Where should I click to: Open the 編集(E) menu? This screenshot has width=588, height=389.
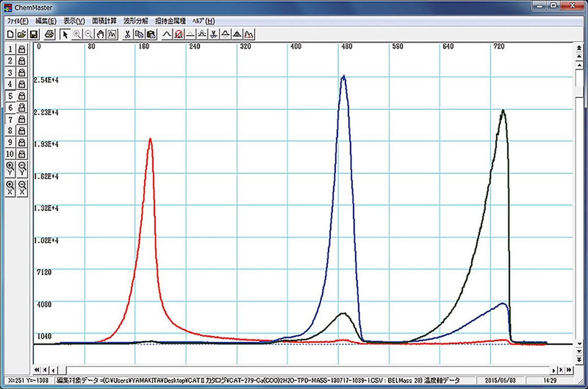point(46,21)
